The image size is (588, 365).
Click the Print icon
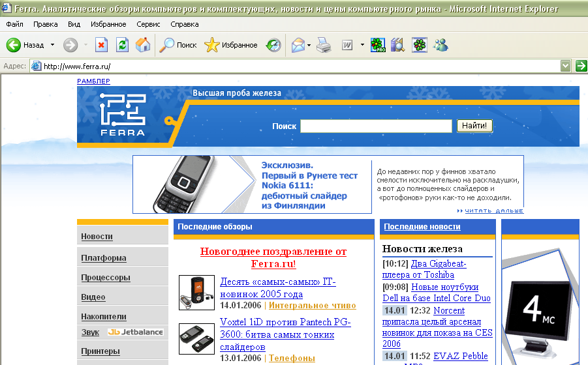324,45
